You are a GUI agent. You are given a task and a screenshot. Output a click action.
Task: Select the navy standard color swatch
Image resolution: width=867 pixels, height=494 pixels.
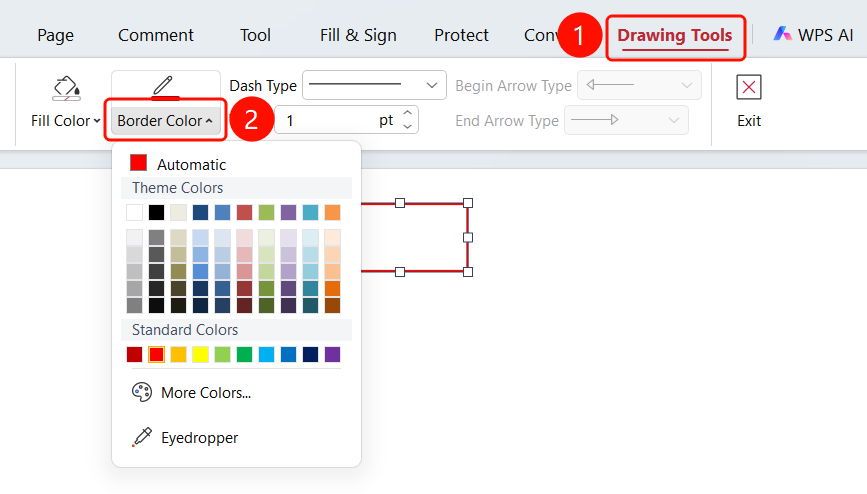[310, 354]
